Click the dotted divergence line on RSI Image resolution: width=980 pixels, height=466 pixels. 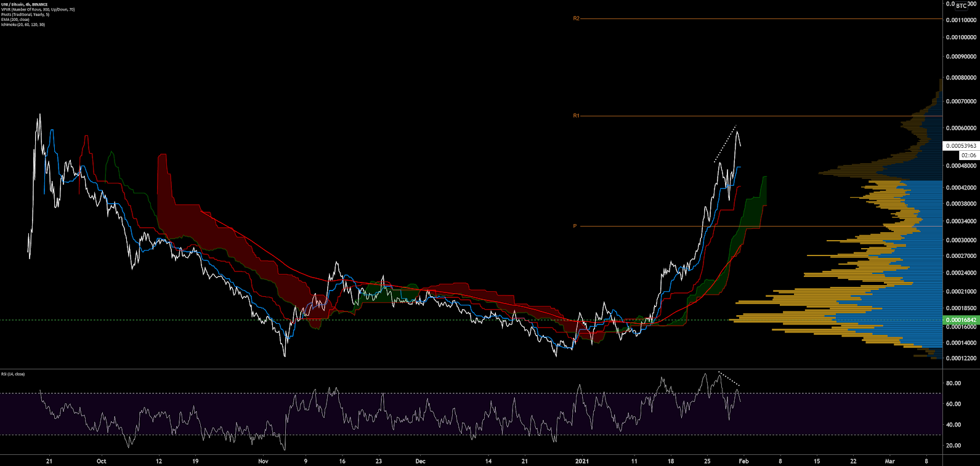click(729, 379)
